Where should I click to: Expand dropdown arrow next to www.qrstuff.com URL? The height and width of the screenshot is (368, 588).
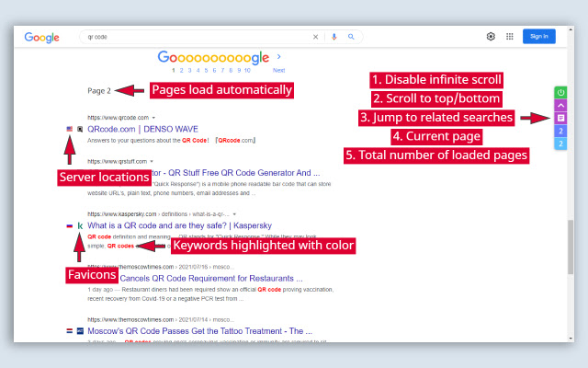pyautogui.click(x=152, y=162)
